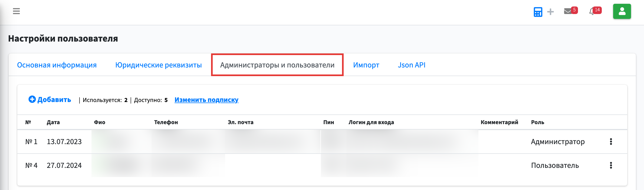Click the plus circle beside Добавить
This screenshot has width=644, height=190.
click(x=32, y=99)
